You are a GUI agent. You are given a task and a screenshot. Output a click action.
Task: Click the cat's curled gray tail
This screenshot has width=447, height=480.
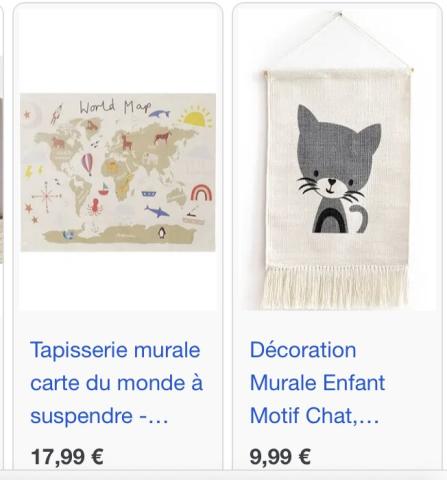point(359,218)
